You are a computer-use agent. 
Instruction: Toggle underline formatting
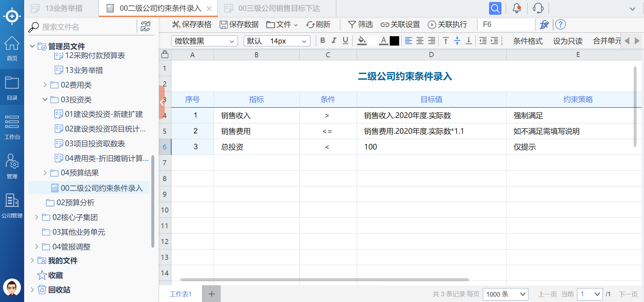345,41
